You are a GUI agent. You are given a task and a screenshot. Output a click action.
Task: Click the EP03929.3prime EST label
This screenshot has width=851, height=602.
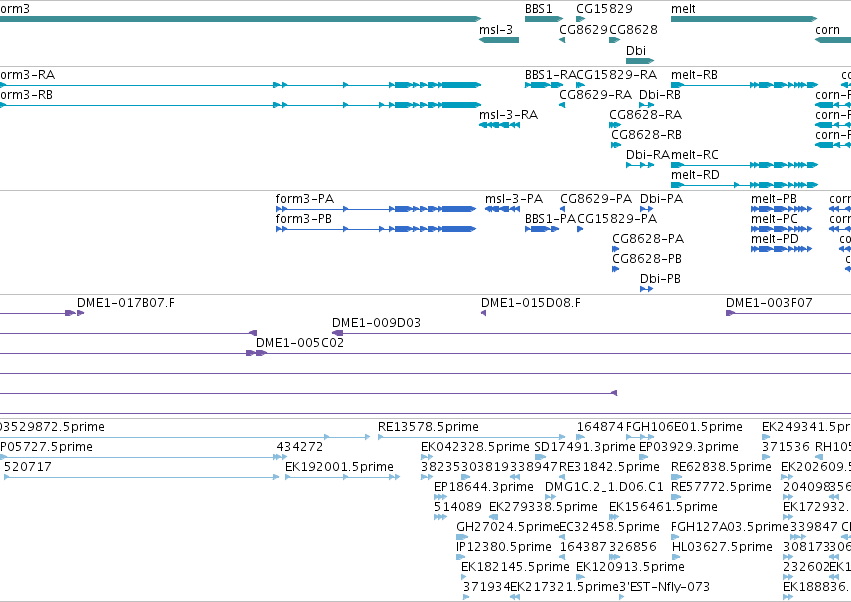[689, 447]
